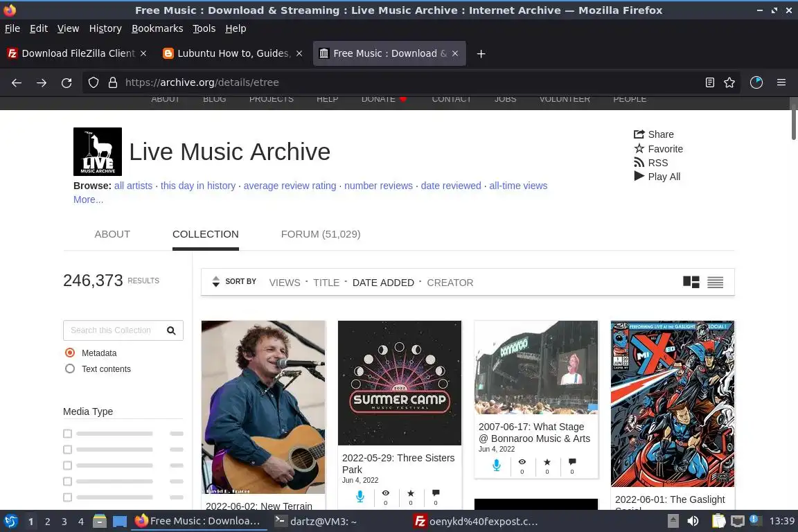Open The Gaslight Social comic poster thumbnail
Viewport: 798px width, 532px height.
pos(673,404)
